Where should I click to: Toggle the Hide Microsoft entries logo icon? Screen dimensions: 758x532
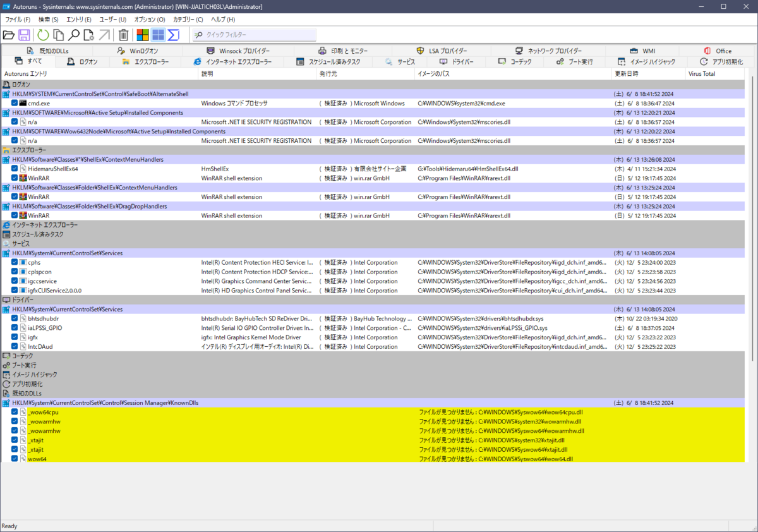point(143,35)
